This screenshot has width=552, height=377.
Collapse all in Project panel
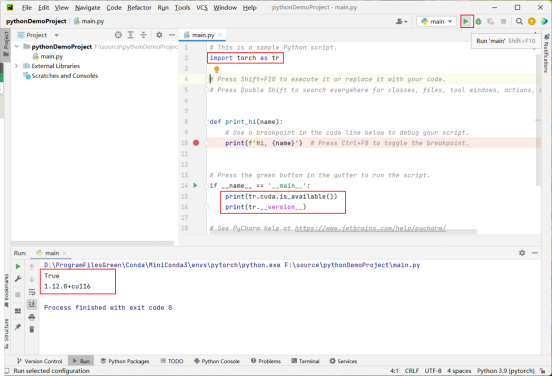[x=143, y=35]
